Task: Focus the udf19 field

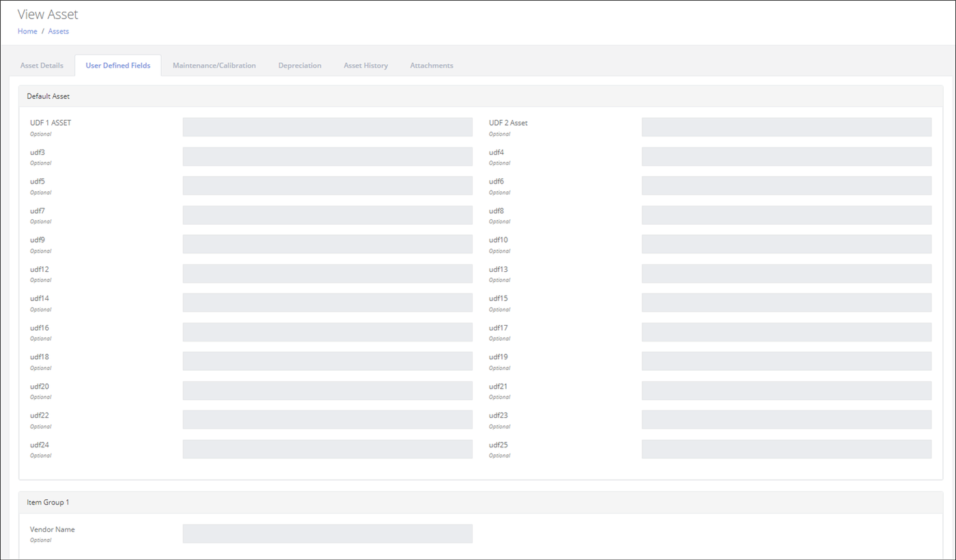Action: [x=787, y=361]
